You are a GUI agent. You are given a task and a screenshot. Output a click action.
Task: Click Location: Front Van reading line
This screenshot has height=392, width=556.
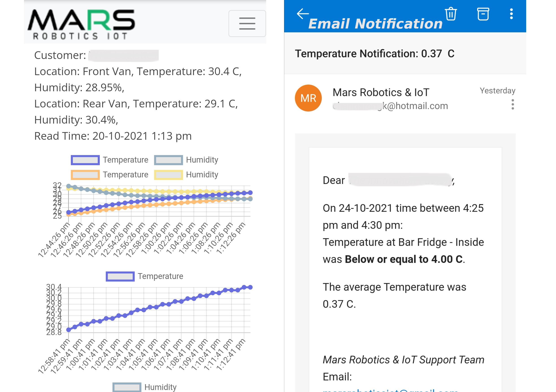(138, 72)
